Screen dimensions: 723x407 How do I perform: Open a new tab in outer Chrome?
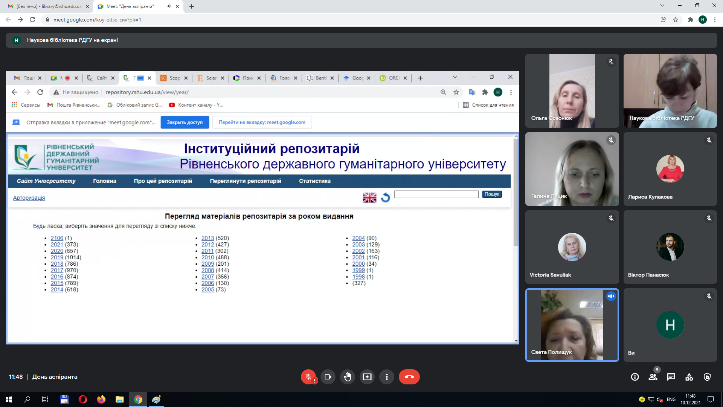(191, 6)
